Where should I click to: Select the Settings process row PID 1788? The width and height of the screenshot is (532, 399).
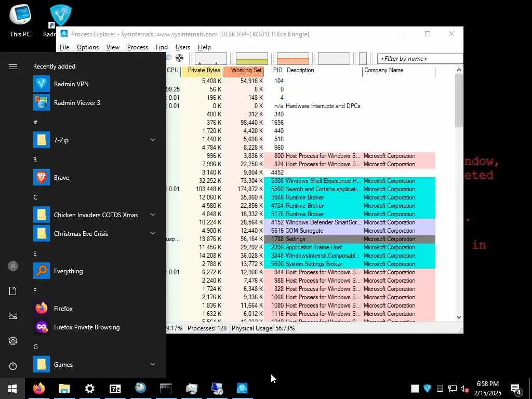point(301,239)
